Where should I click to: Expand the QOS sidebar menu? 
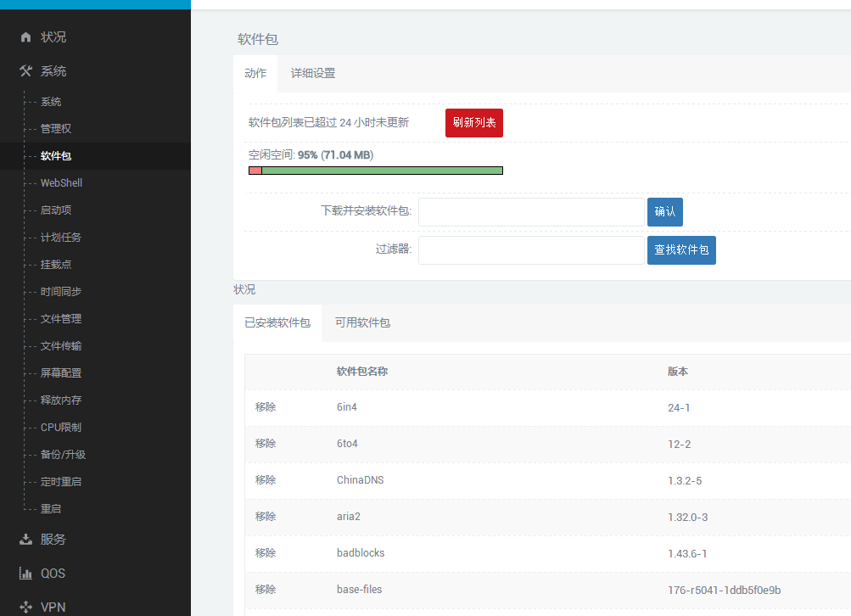[53, 574]
